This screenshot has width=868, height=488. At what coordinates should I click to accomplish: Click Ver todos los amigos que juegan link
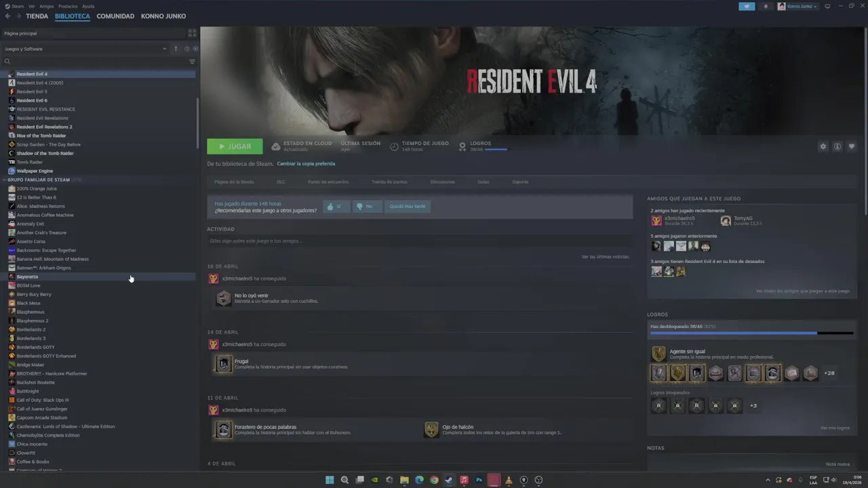[x=803, y=291]
